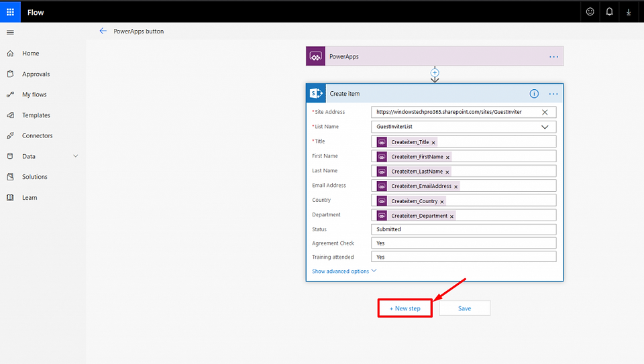Click the Connectors sidebar icon
The height and width of the screenshot is (364, 644).
tap(10, 135)
